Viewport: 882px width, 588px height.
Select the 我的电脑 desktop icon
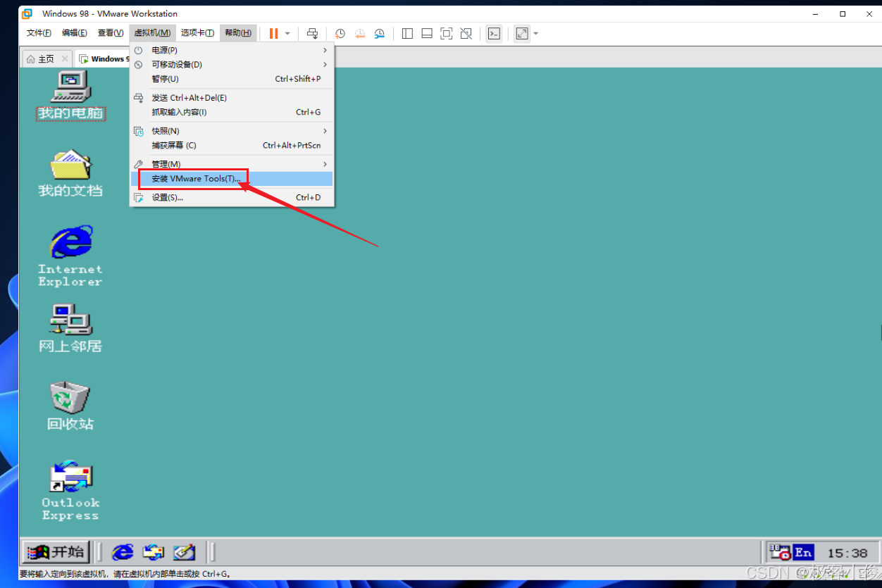click(x=70, y=95)
